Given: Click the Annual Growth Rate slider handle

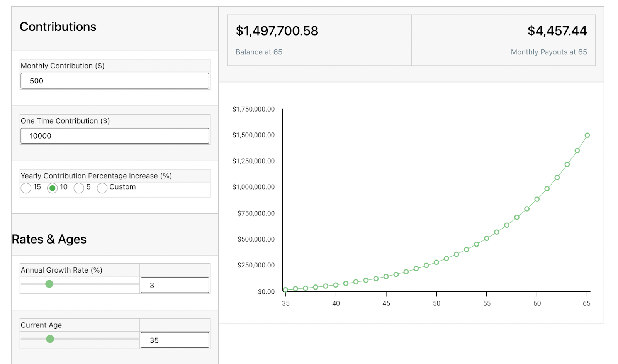Looking at the screenshot, I should [49, 284].
